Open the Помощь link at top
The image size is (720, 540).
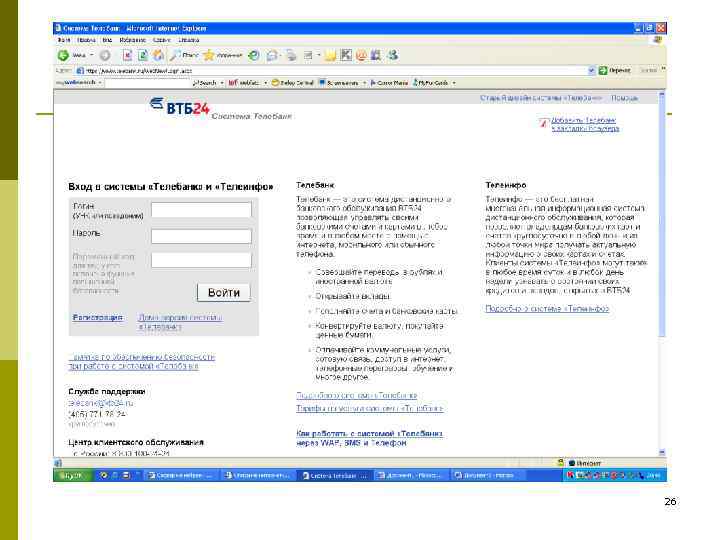click(x=624, y=98)
